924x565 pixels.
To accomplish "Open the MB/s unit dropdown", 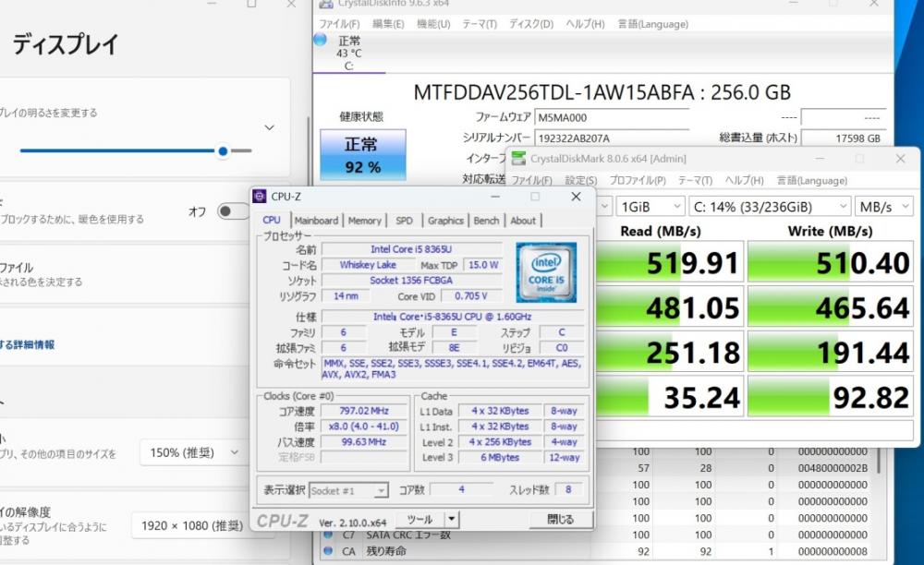I will (x=884, y=207).
